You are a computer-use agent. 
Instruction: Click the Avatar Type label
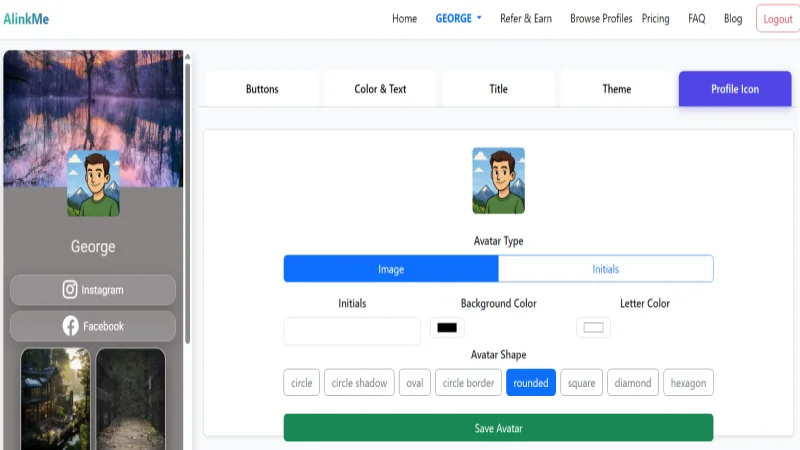498,241
